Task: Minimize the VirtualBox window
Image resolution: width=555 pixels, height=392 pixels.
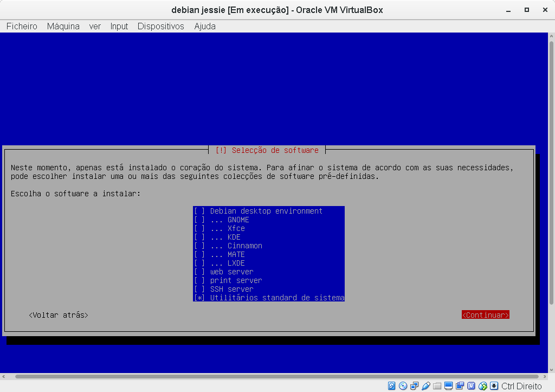Action: pyautogui.click(x=508, y=10)
